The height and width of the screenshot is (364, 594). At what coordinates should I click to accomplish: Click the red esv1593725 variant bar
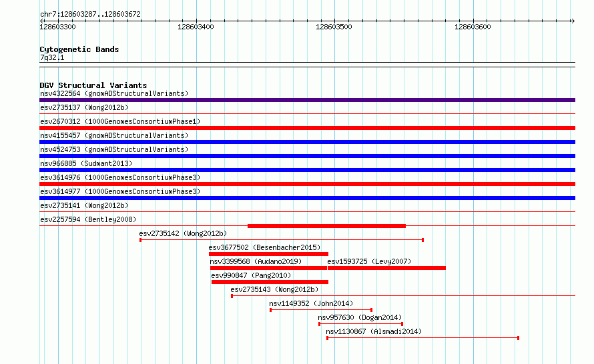(x=387, y=268)
